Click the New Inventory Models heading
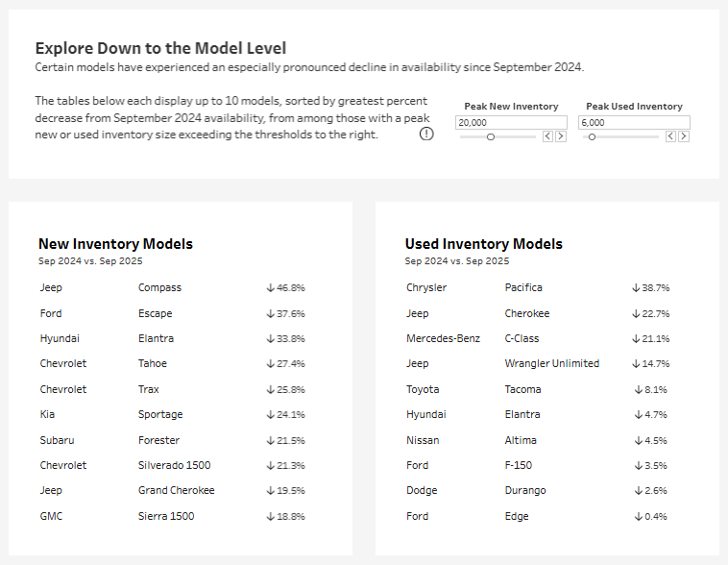 coord(115,244)
